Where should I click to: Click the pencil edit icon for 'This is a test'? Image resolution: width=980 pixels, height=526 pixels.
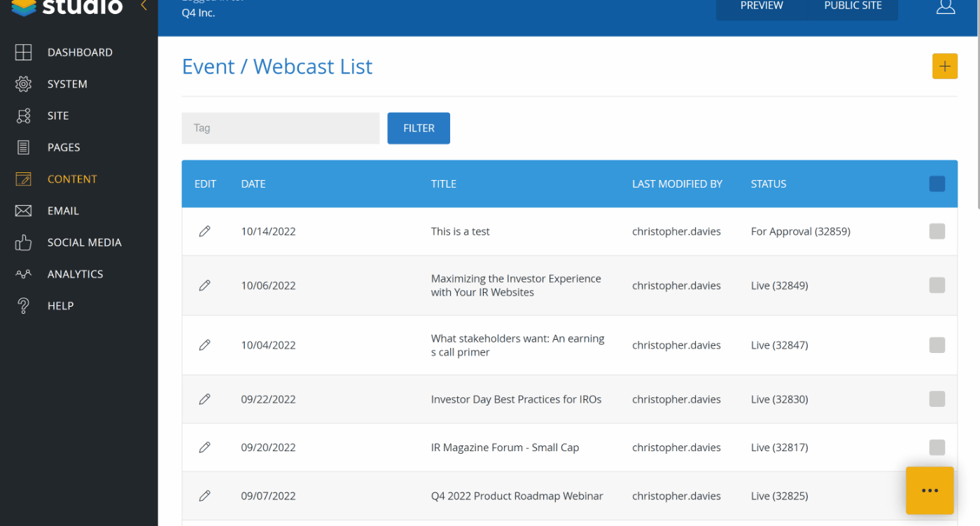[x=204, y=231]
